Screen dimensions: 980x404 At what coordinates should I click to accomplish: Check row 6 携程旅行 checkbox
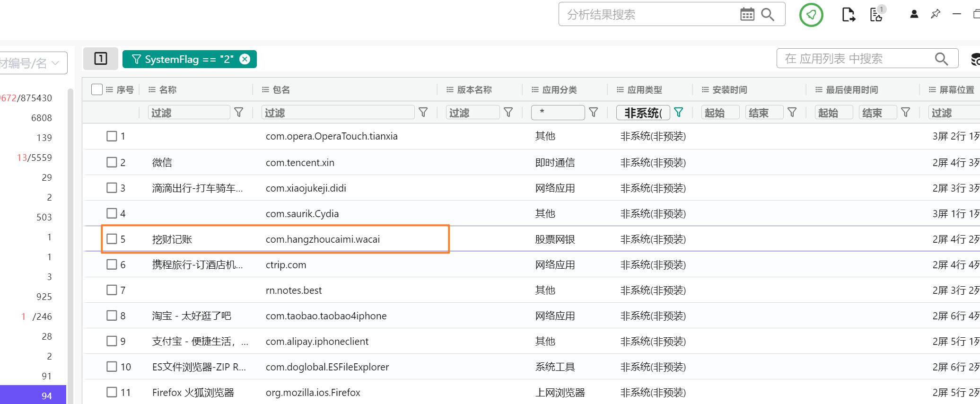(112, 264)
